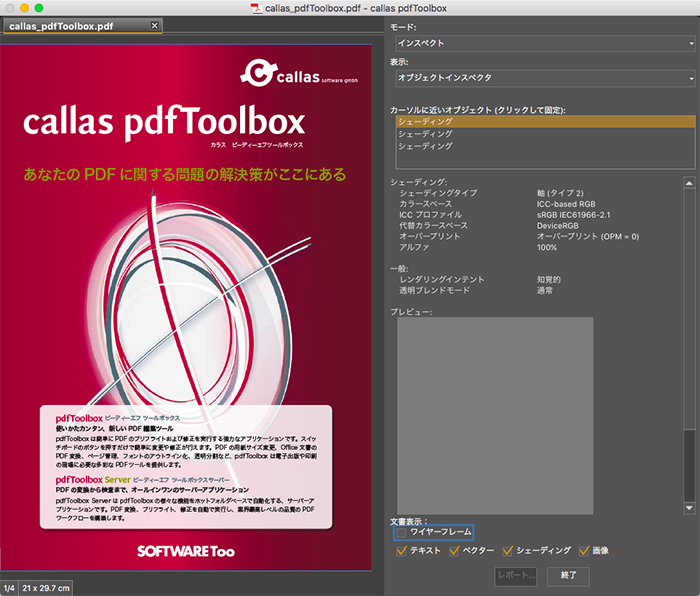Click the アルファ 100% value
This screenshot has height=596, width=700.
click(547, 247)
